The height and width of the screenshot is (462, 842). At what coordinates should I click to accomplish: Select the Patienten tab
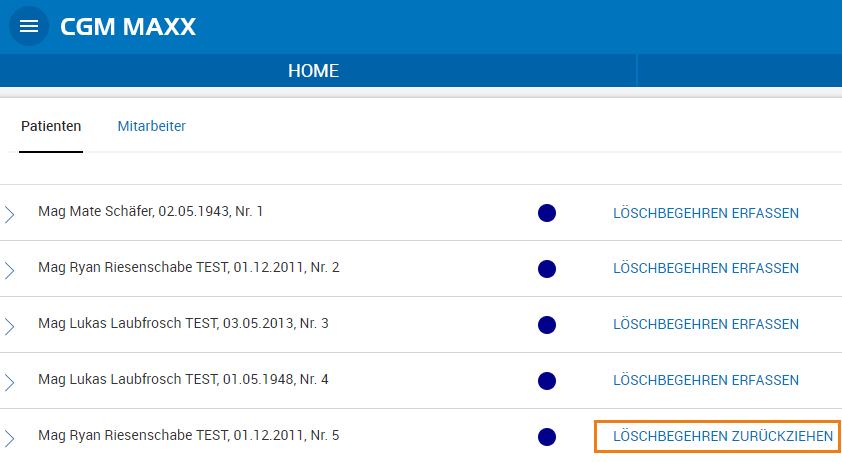pos(51,126)
